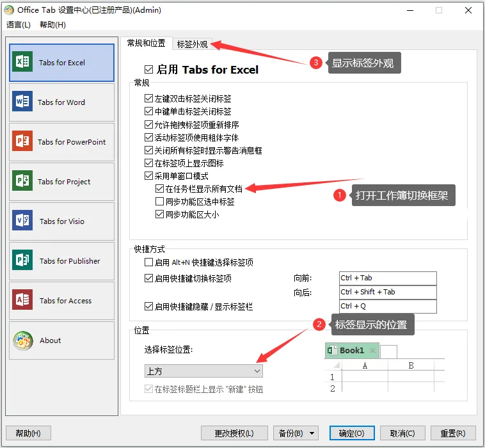
Task: Confirm with the 确定(O) button
Action: tap(352, 433)
